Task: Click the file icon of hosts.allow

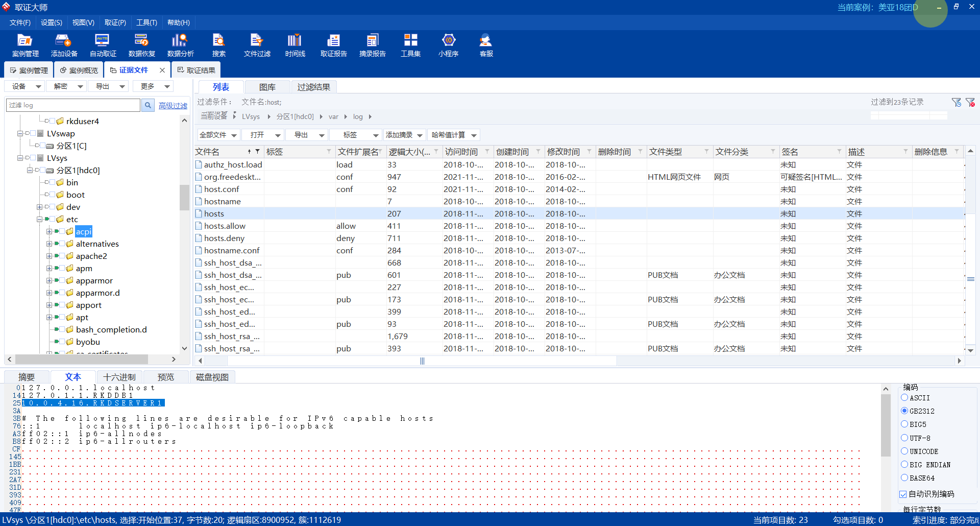Action: (199, 226)
